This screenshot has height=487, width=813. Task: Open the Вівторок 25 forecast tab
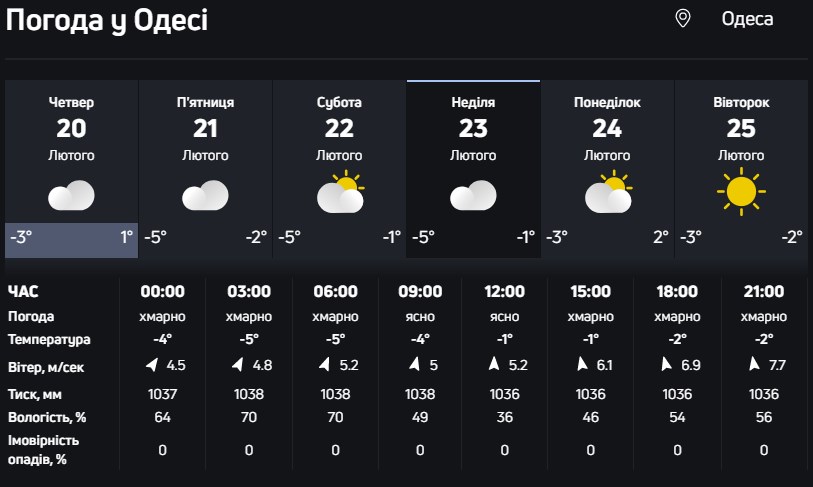pos(741,128)
